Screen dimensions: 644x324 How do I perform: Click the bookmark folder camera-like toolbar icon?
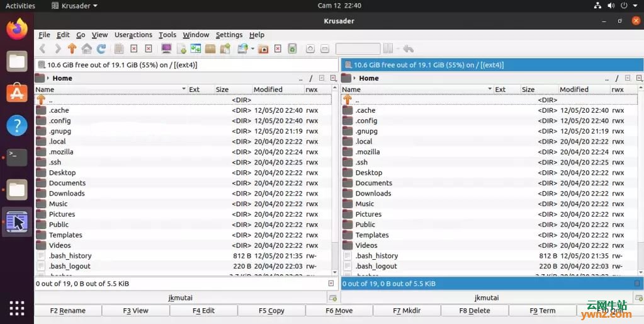[x=263, y=49]
